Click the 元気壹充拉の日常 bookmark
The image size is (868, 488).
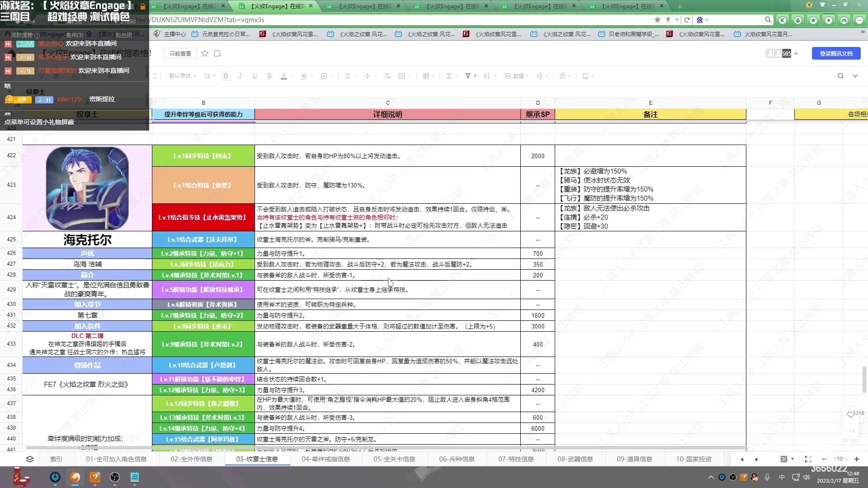(221, 34)
